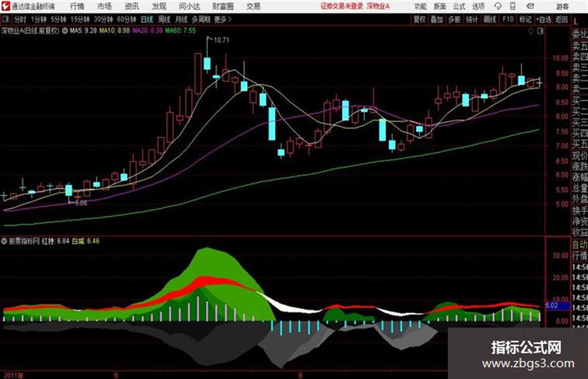This screenshot has height=379, width=588.
Task: Click the 叠加 overlay toolbar button
Action: point(437,19)
